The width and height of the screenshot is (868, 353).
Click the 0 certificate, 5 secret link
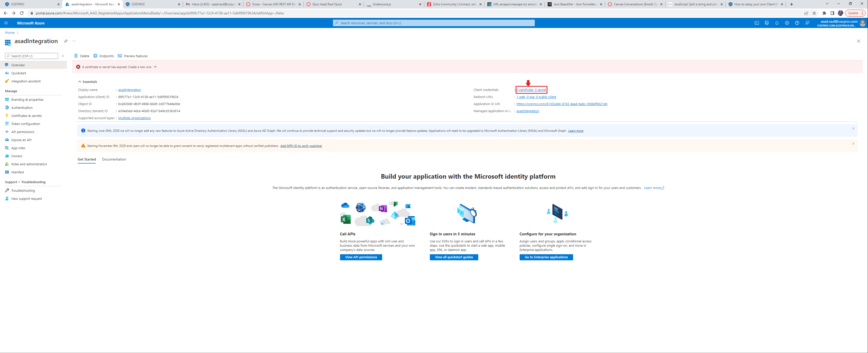click(x=531, y=90)
